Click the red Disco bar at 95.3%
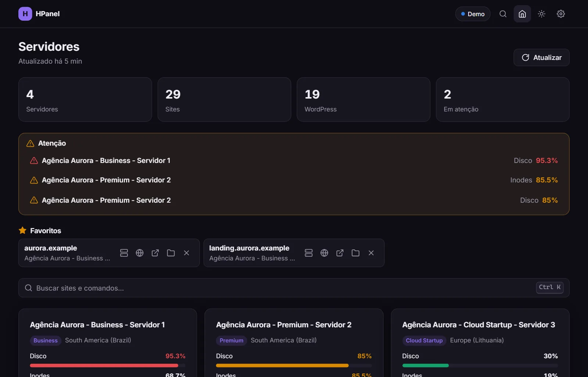This screenshot has height=377, width=588. (x=108, y=366)
